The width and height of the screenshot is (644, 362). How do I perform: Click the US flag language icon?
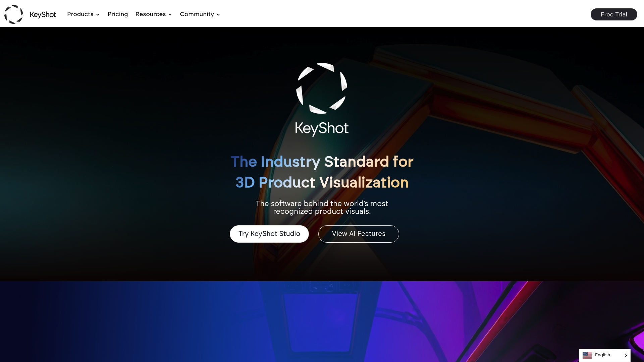(x=587, y=355)
